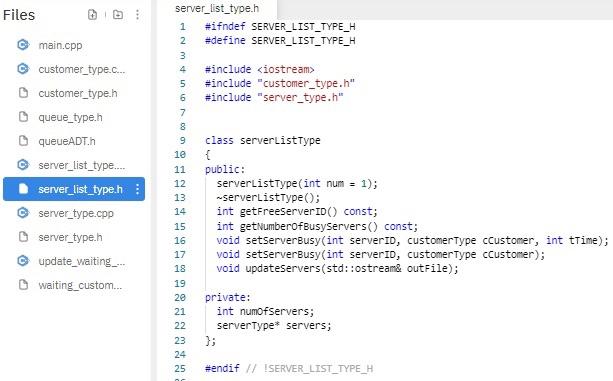Click the file icon beside customer_type.h
The width and height of the screenshot is (613, 381).
click(23, 93)
